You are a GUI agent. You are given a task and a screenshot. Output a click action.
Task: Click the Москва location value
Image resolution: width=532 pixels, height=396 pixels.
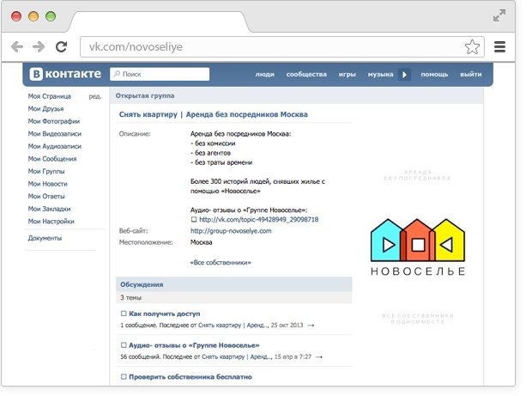coord(201,242)
